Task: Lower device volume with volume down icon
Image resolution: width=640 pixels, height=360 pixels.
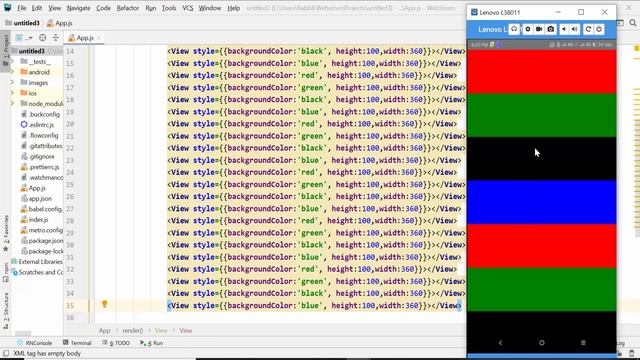Action: pyautogui.click(x=564, y=29)
